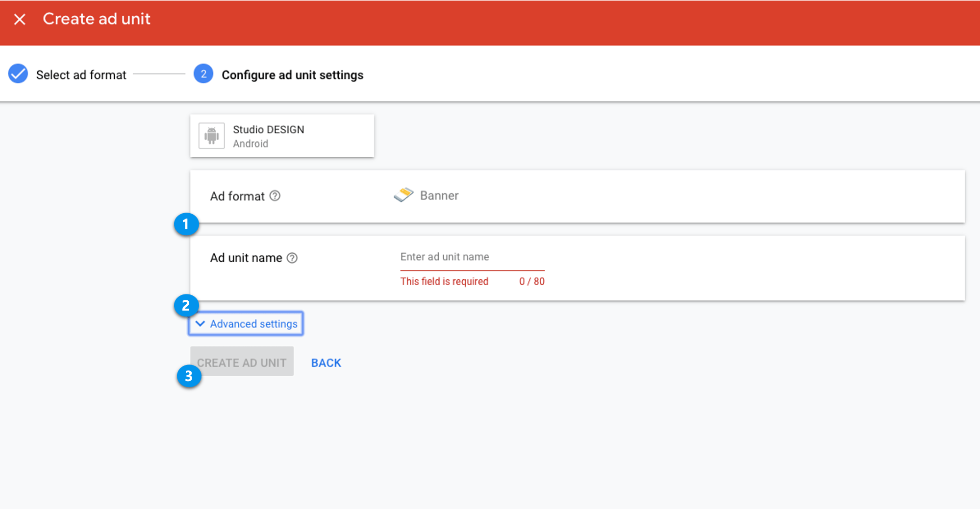Image resolution: width=980 pixels, height=509 pixels.
Task: Close the Create ad unit dialog
Action: pos(20,19)
